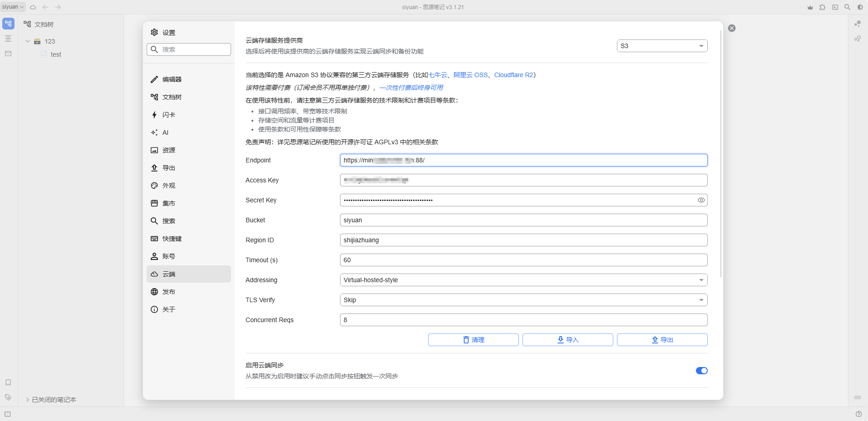The width and height of the screenshot is (868, 421).
Task: Open the bookmark panel in left dock
Action: pyautogui.click(x=8, y=382)
